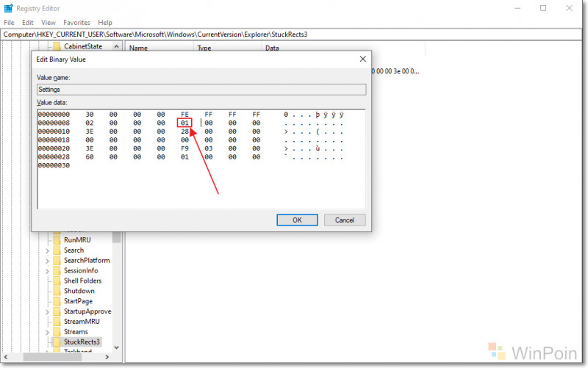This screenshot has width=588, height=368.
Task: Expand the SessionInfo tree node
Action: point(47,270)
